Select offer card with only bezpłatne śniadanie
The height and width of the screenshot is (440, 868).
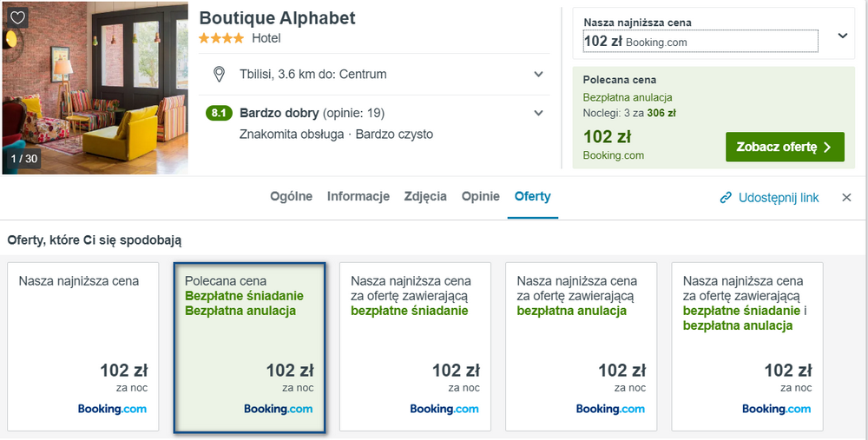(415, 347)
